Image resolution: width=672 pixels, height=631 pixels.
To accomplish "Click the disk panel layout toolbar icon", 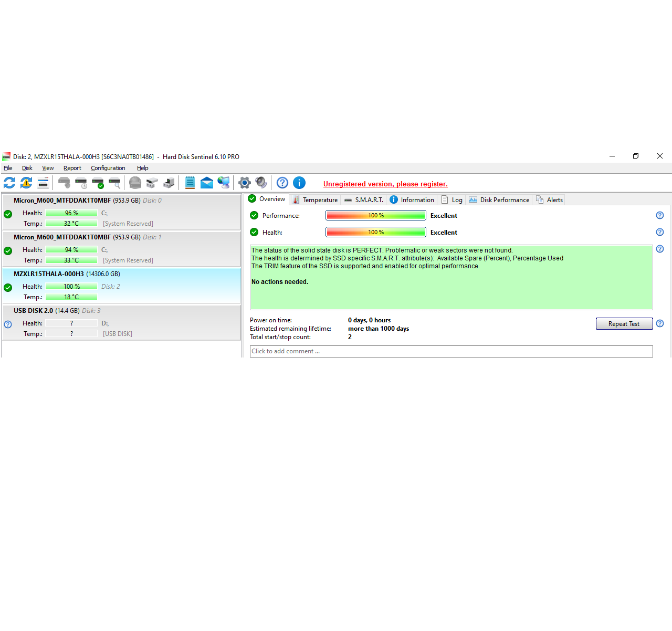I will (43, 183).
